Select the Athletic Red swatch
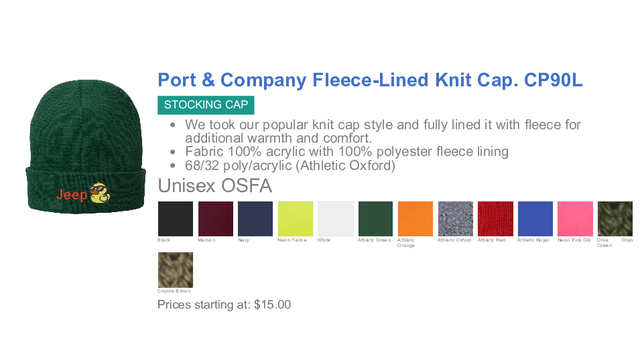Image resolution: width=644 pixels, height=338 pixels. (x=495, y=219)
